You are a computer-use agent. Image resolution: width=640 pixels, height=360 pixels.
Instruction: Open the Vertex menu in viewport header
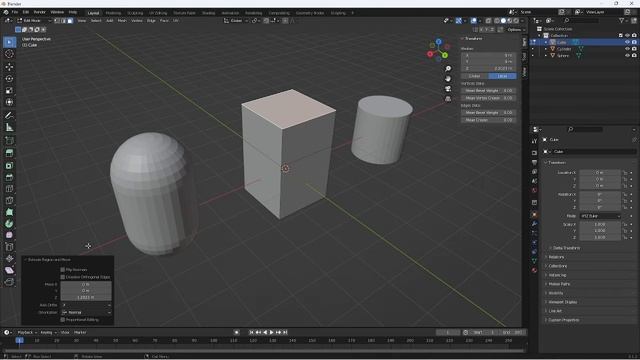click(x=137, y=20)
